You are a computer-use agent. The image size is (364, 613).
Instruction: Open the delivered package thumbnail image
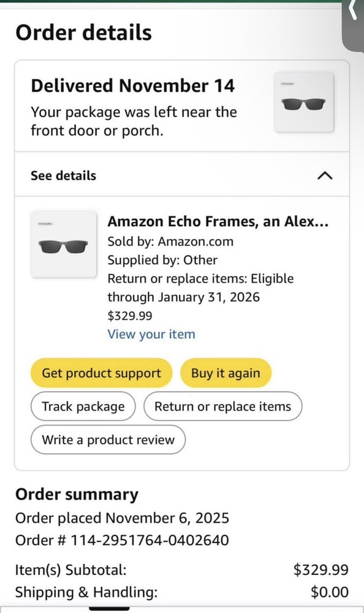click(x=303, y=103)
